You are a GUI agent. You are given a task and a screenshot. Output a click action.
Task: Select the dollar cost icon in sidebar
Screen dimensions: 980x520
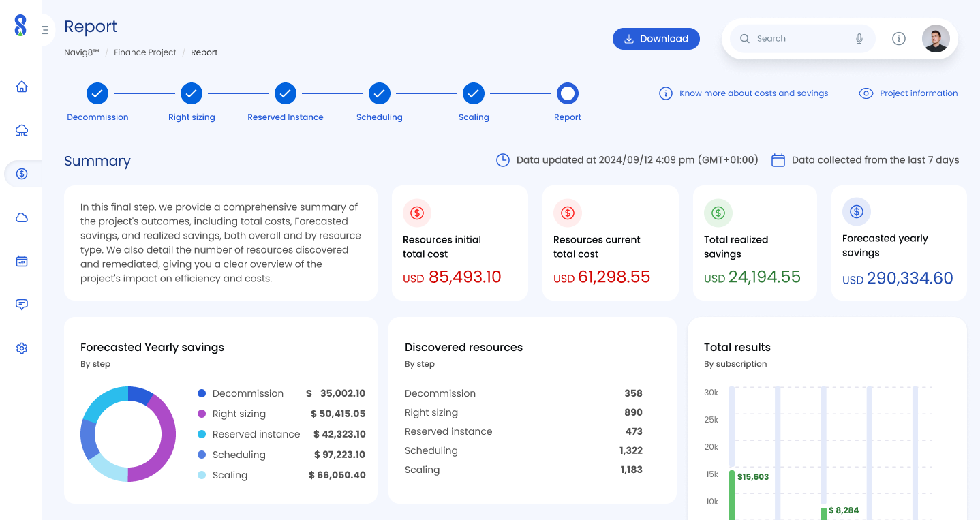(x=22, y=174)
